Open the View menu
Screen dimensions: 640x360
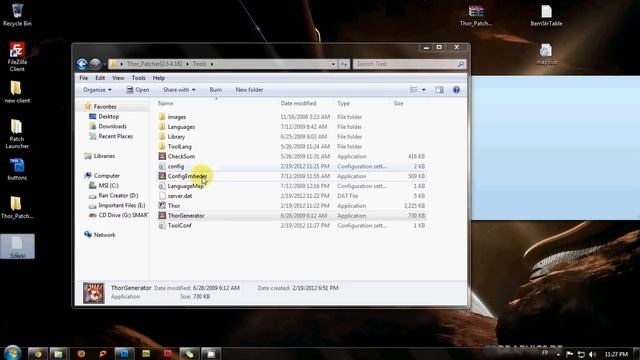(x=118, y=78)
